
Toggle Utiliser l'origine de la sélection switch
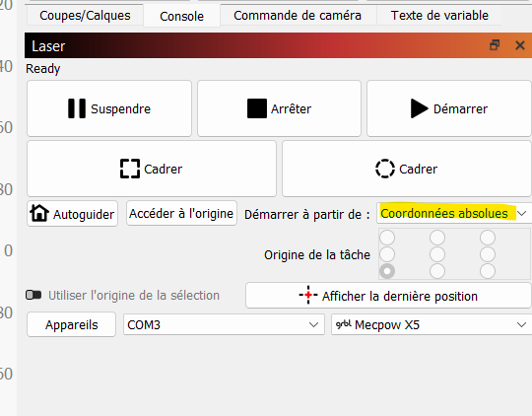(x=33, y=295)
